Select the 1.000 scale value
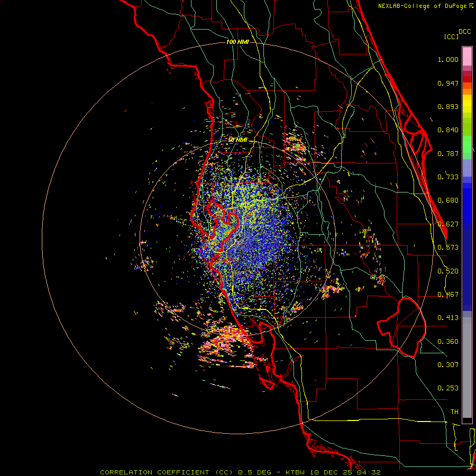The height and width of the screenshot is (476, 476). 448,60
